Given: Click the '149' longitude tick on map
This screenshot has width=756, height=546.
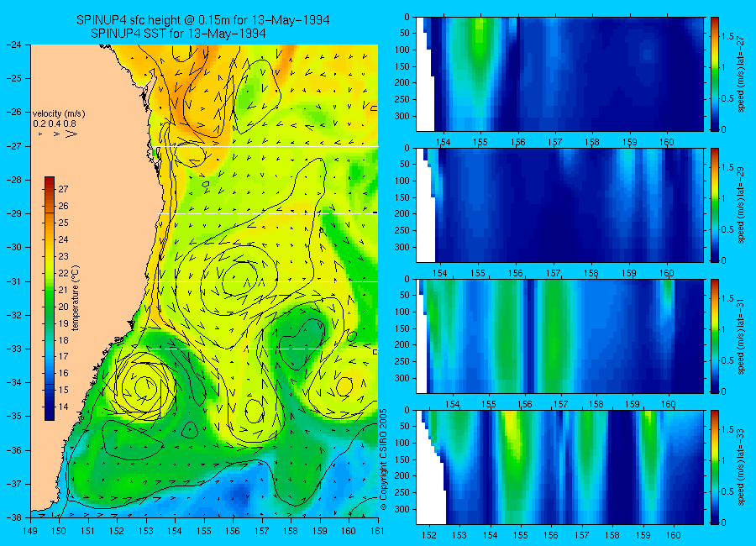Looking at the screenshot, I should tap(30, 531).
